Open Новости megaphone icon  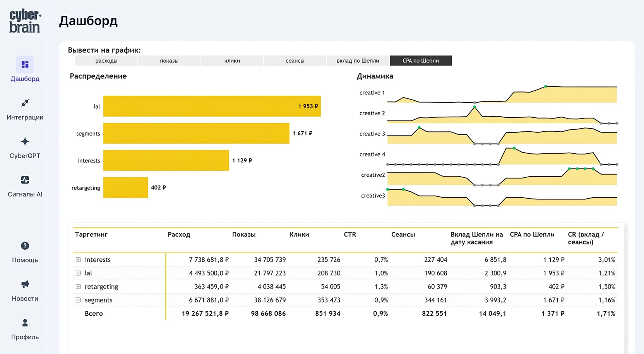pyautogui.click(x=25, y=284)
